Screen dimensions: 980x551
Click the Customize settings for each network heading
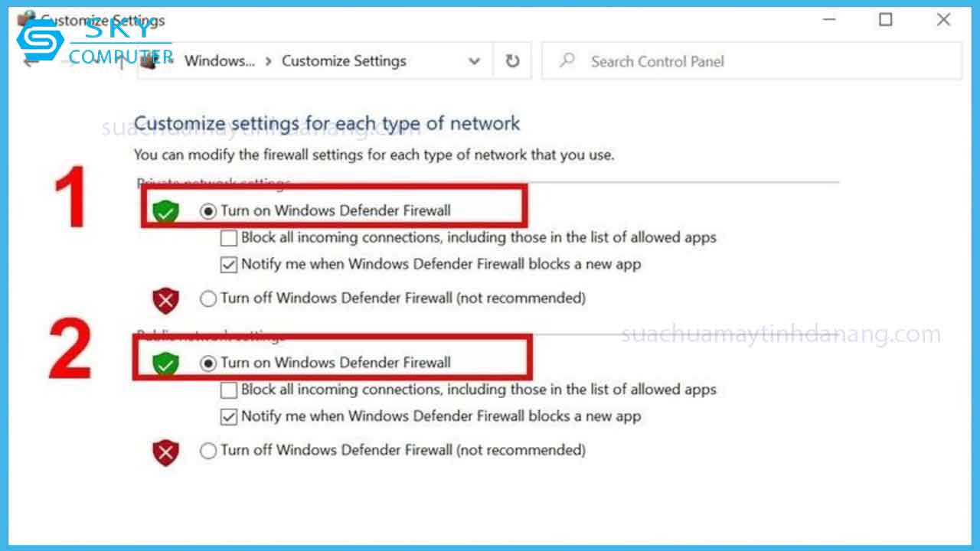pos(328,123)
